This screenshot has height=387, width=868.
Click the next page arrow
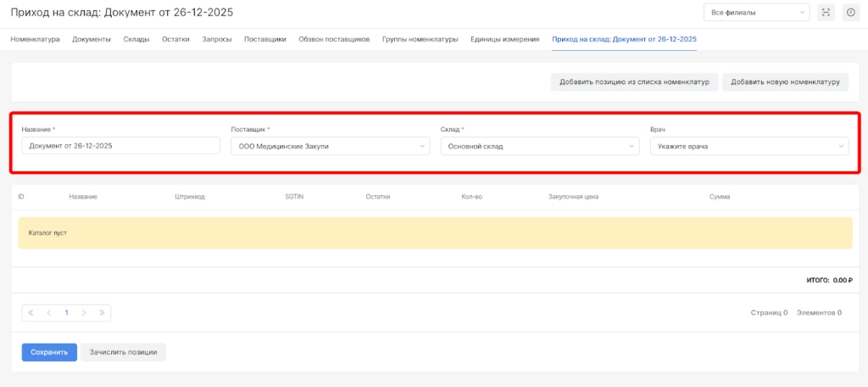[84, 312]
